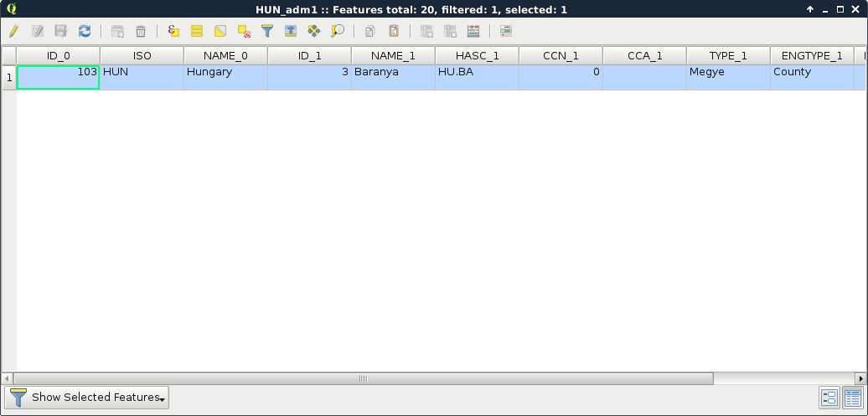Minimize the HUN_adm1 window
This screenshot has height=416, width=868.
tap(825, 9)
